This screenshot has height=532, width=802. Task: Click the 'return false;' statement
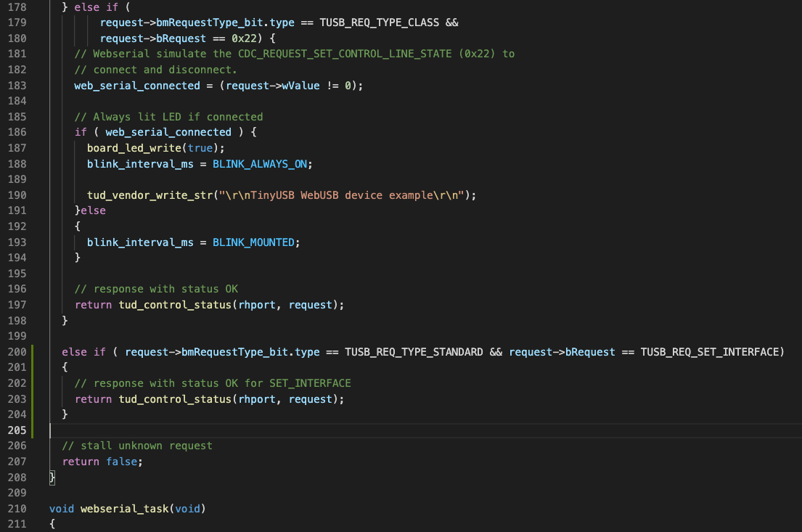coord(103,461)
